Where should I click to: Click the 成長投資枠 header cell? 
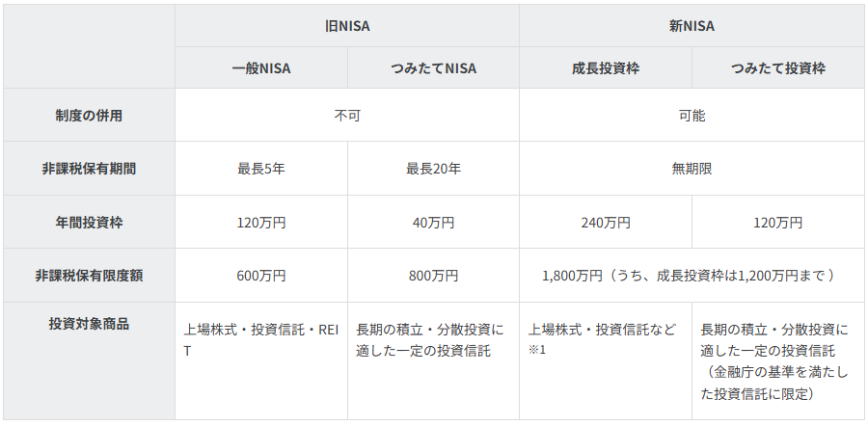pyautogui.click(x=606, y=69)
